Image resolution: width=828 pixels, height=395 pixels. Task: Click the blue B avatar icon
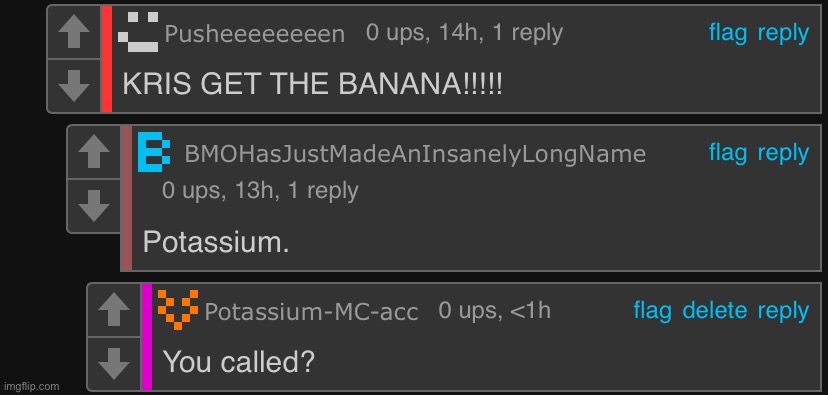pos(154,152)
